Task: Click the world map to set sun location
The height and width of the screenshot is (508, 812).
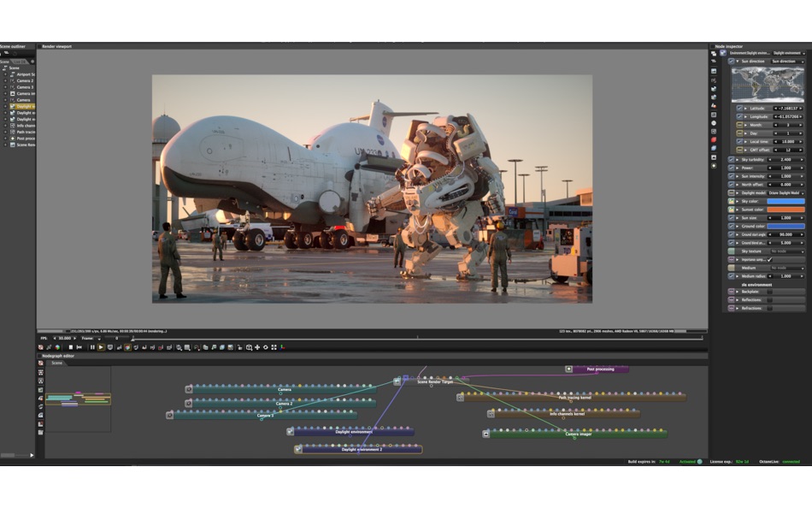Action: tap(768, 85)
